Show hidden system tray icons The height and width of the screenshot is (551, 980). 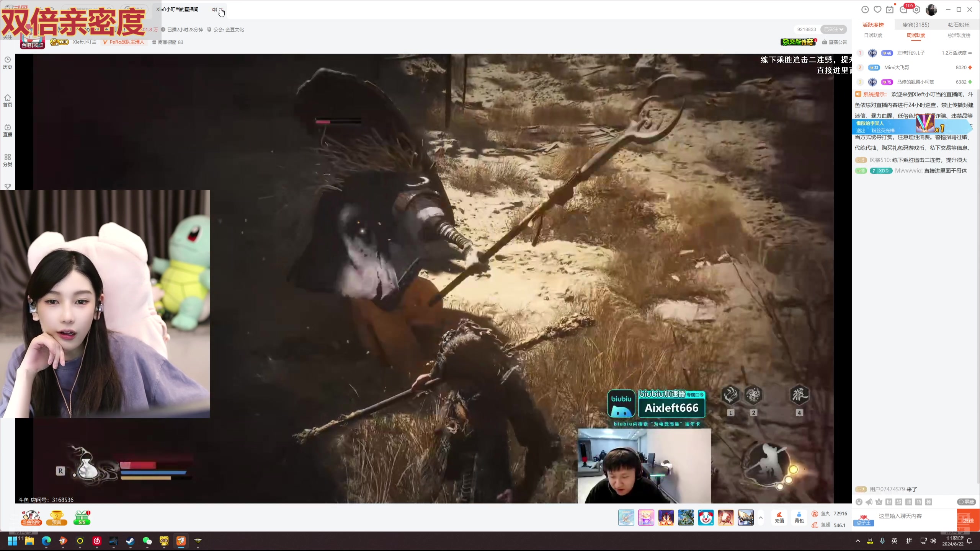pyautogui.click(x=858, y=541)
